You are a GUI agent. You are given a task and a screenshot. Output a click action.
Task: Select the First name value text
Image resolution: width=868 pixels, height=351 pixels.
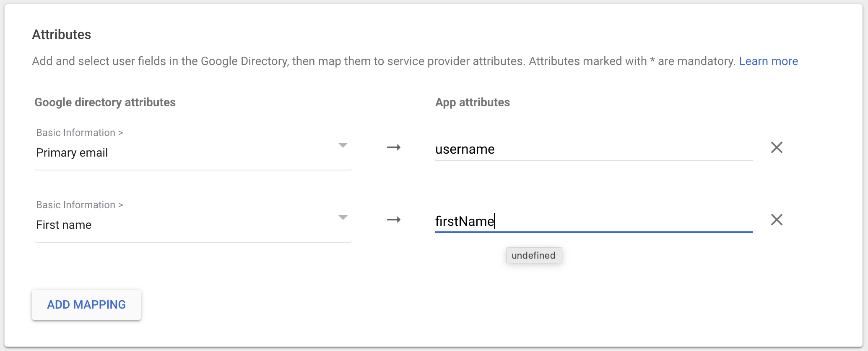coord(64,225)
